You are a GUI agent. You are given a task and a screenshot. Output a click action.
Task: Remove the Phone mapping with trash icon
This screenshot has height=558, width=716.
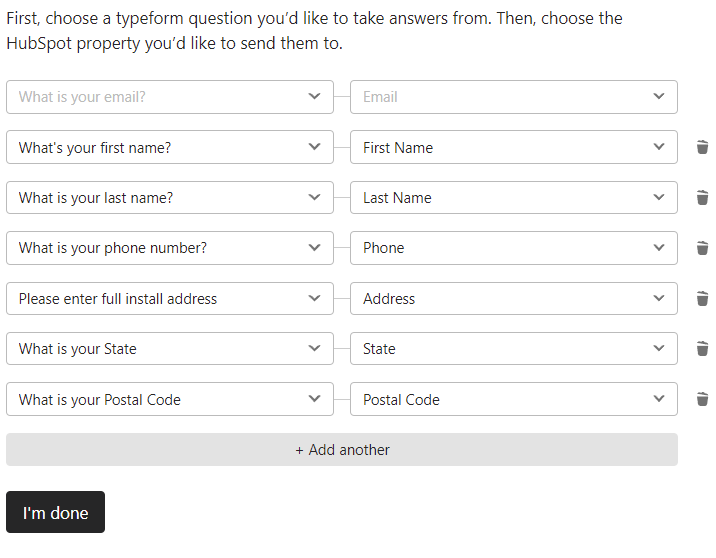(702, 248)
